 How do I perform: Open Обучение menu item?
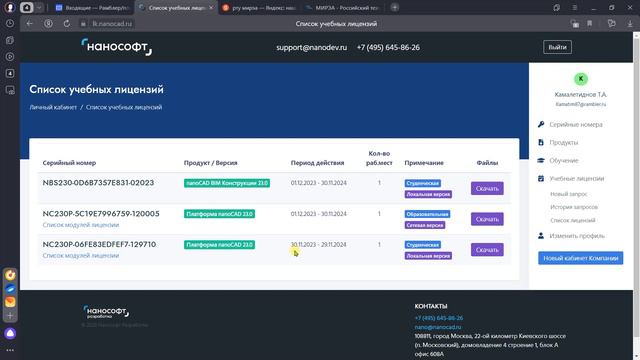[x=564, y=160]
